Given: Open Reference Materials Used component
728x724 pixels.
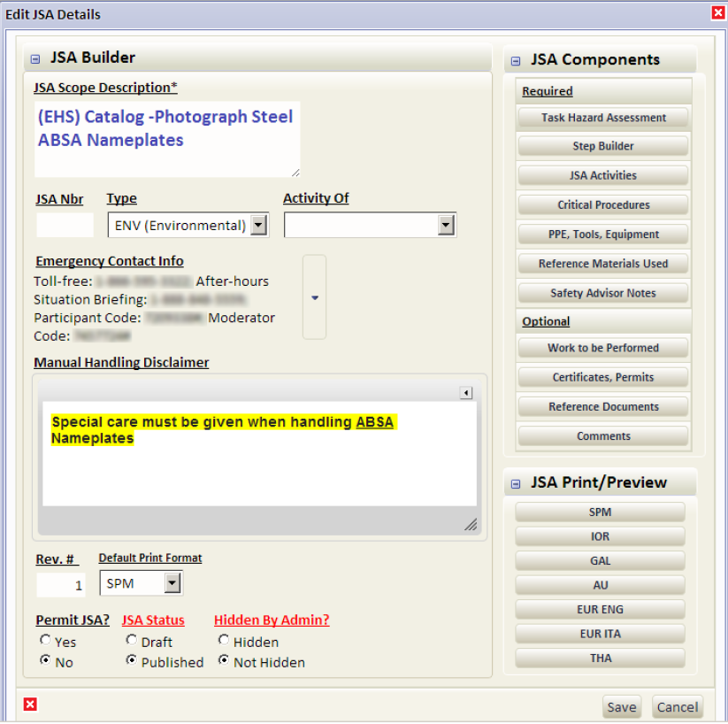Looking at the screenshot, I should pos(603,264).
